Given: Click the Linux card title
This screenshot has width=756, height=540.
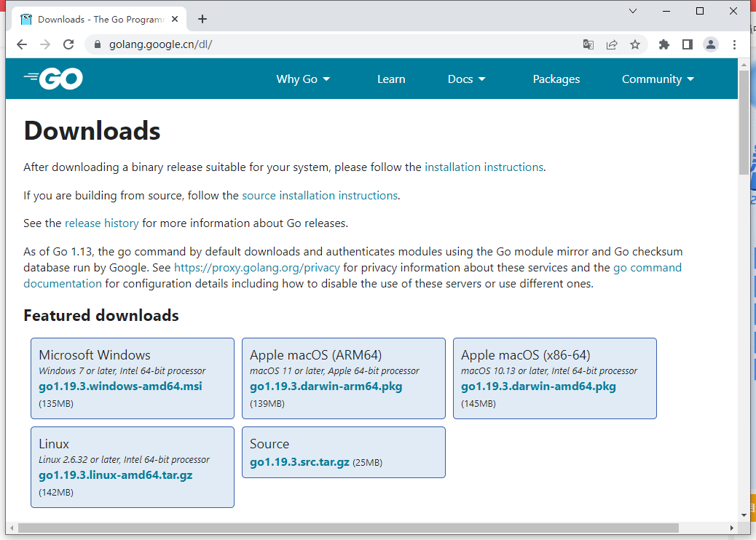Looking at the screenshot, I should point(54,444).
